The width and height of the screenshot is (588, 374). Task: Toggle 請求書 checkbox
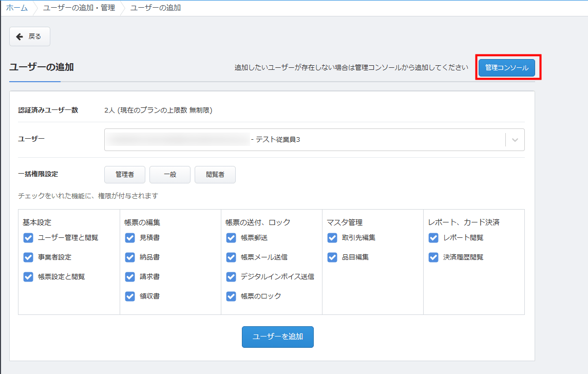pyautogui.click(x=130, y=277)
